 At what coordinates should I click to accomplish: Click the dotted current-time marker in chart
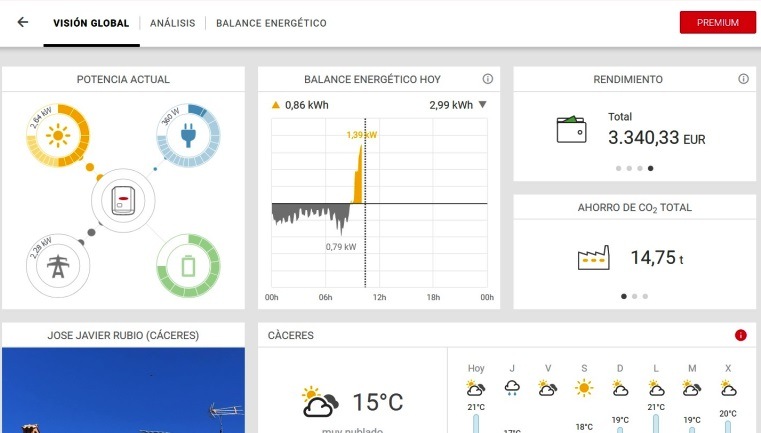(365, 203)
